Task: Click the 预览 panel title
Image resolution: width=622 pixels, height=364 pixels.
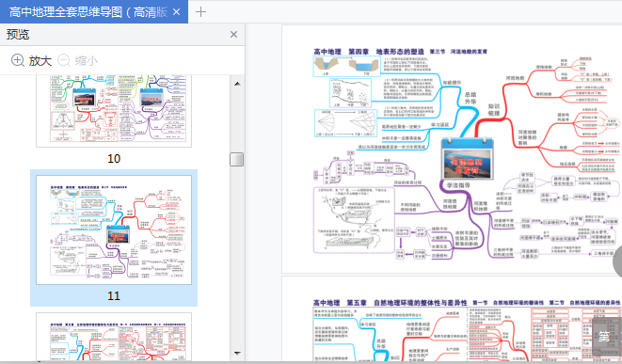Action: pos(18,35)
